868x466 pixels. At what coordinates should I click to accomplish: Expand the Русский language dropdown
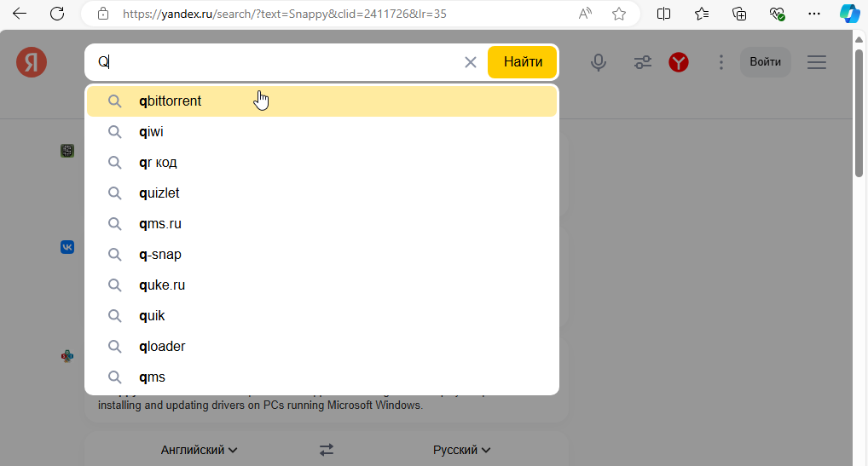[461, 450]
